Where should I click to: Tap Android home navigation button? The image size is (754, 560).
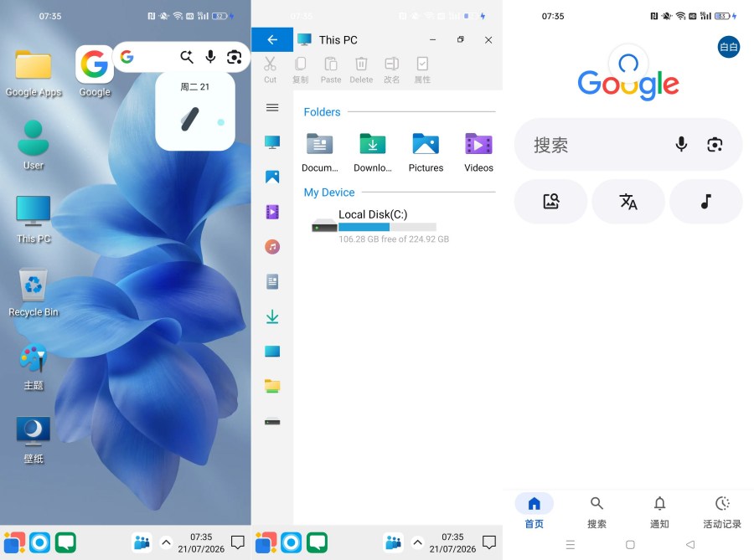630,545
